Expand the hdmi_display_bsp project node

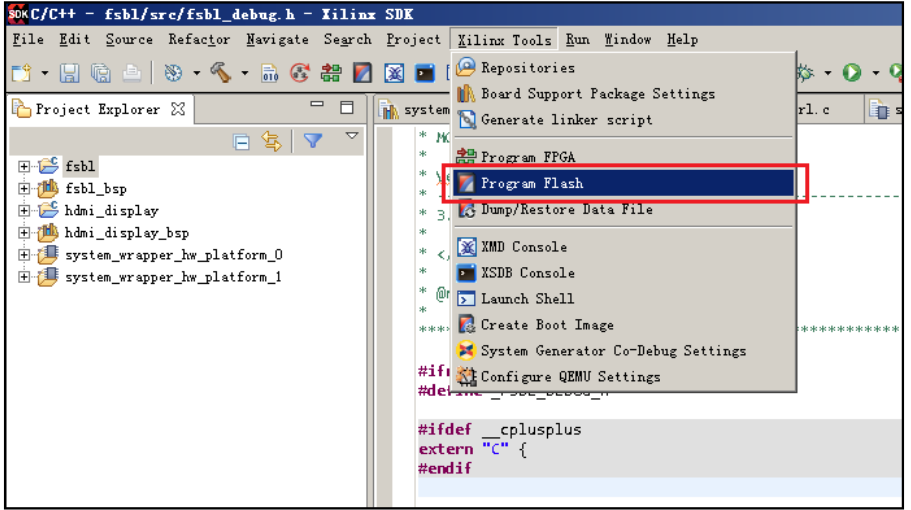click(x=24, y=233)
